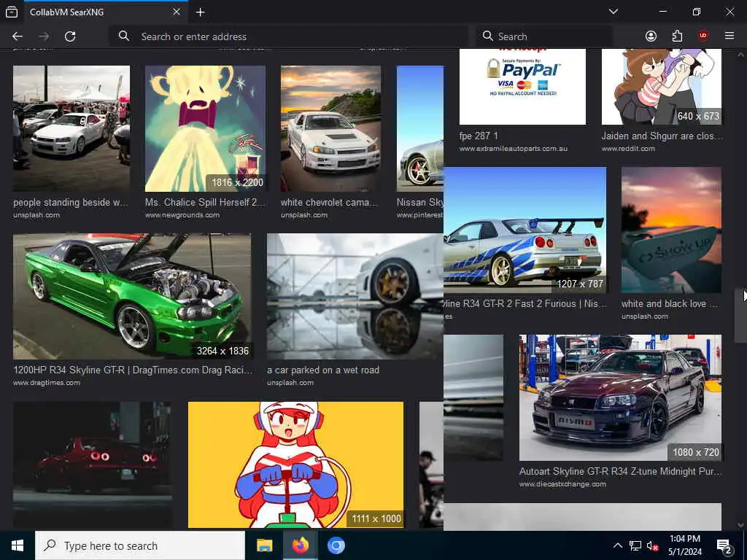Open the car parked on wet road thumbnail
This screenshot has height=560, width=747.
pyautogui.click(x=355, y=296)
